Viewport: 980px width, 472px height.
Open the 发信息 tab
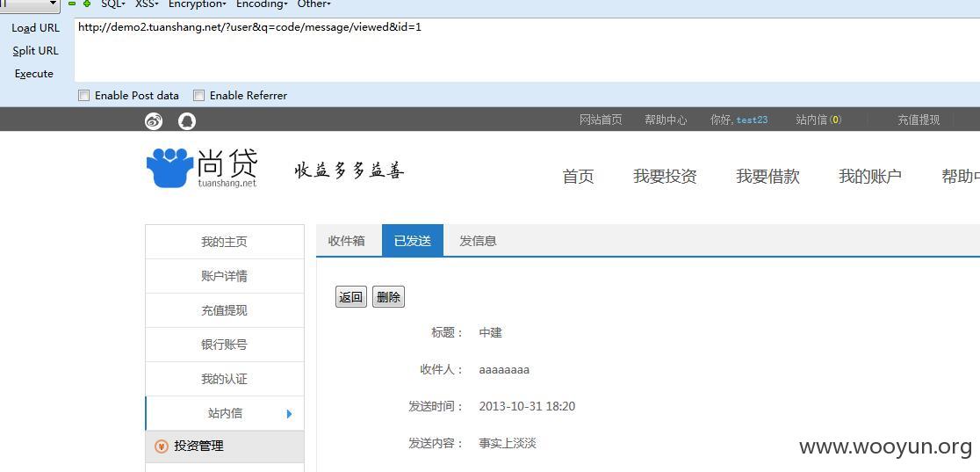[478, 240]
